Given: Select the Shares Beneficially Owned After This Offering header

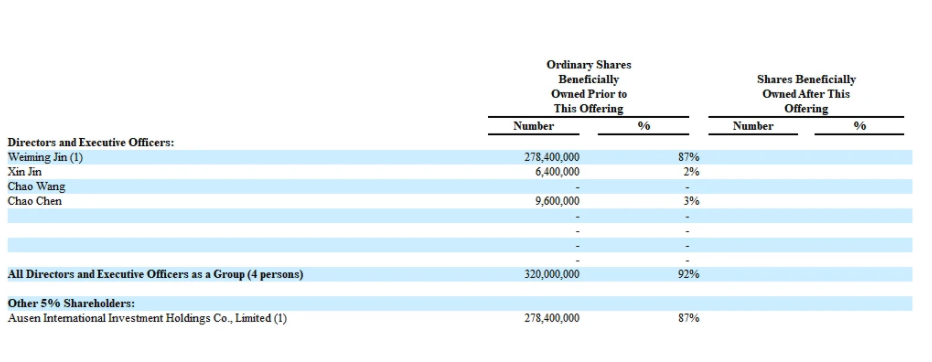Looking at the screenshot, I should (806, 94).
